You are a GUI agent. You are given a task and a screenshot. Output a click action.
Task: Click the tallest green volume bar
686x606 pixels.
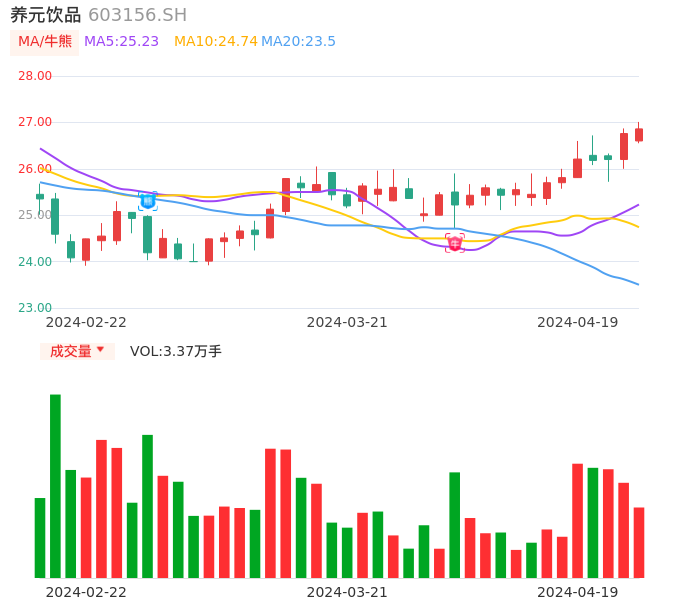tap(55, 485)
